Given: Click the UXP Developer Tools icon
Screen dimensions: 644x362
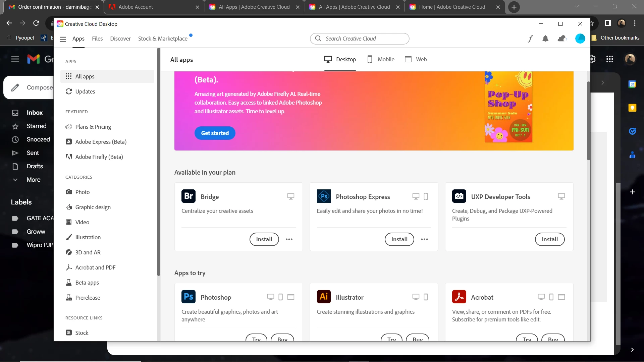Looking at the screenshot, I should point(459,196).
